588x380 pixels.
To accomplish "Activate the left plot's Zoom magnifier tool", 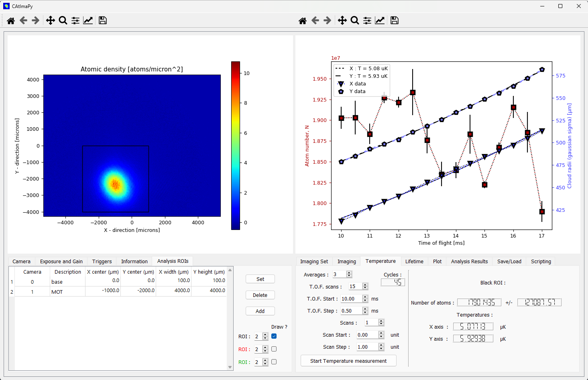I will point(63,20).
